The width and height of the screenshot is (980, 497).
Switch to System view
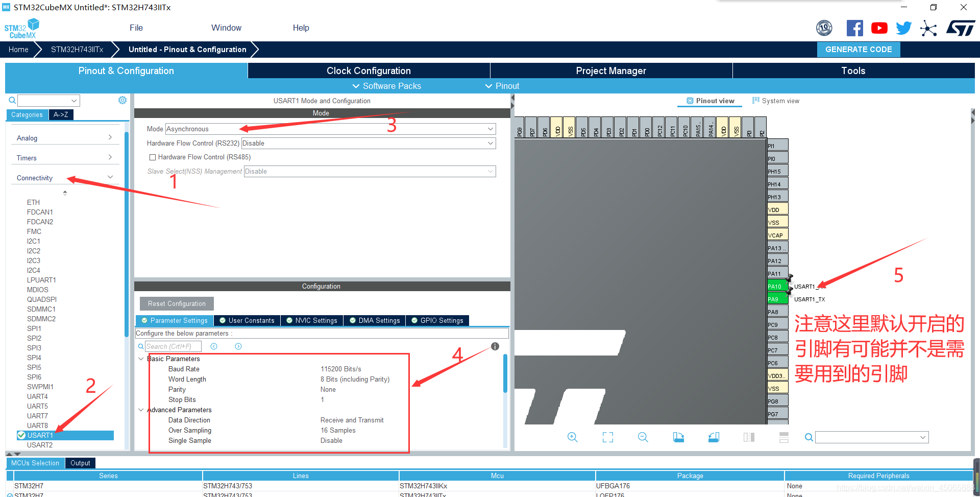pyautogui.click(x=776, y=101)
